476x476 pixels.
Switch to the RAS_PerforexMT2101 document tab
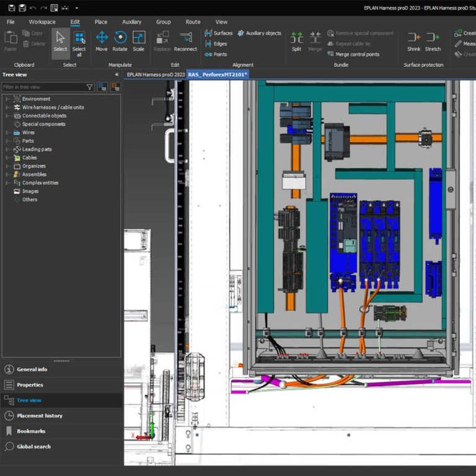pos(218,74)
